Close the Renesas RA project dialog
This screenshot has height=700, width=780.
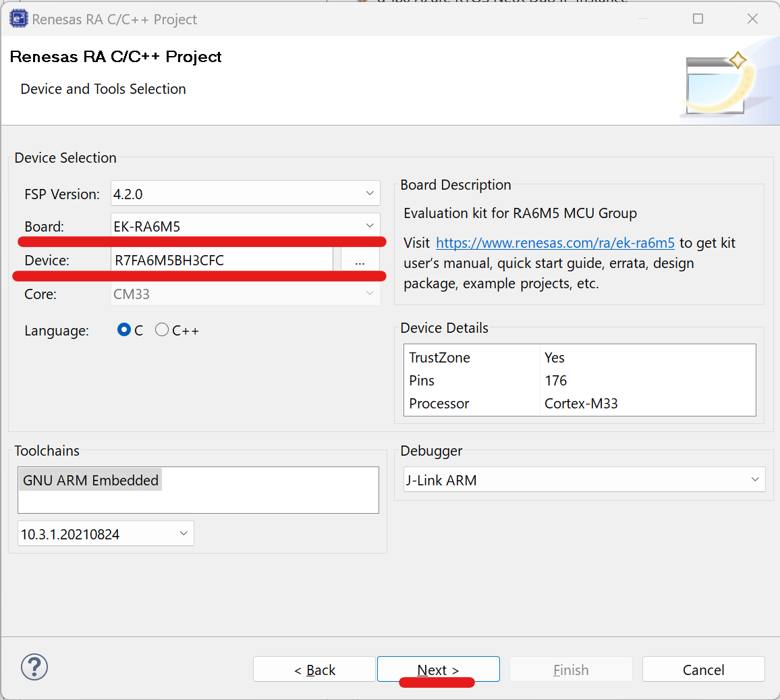(752, 19)
